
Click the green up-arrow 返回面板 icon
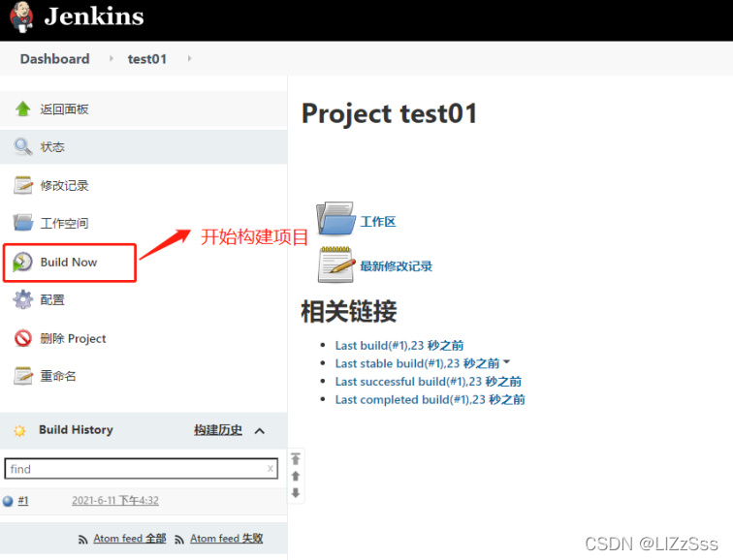pos(23,109)
